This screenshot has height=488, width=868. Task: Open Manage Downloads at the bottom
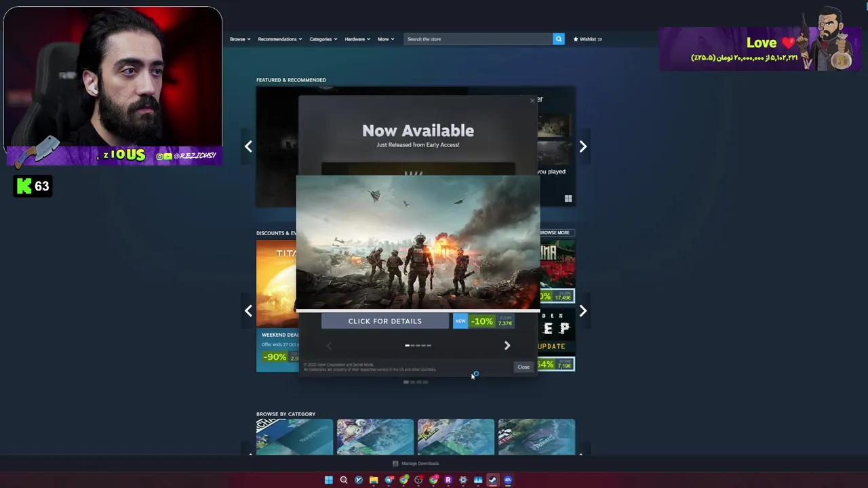(416, 464)
